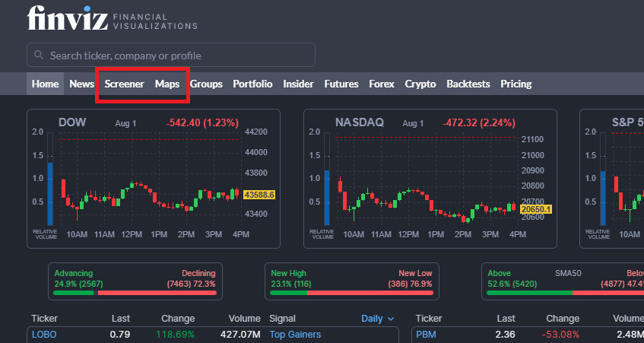Open the Top Gainers signal link
This screenshot has height=343, width=644.
[x=295, y=334]
